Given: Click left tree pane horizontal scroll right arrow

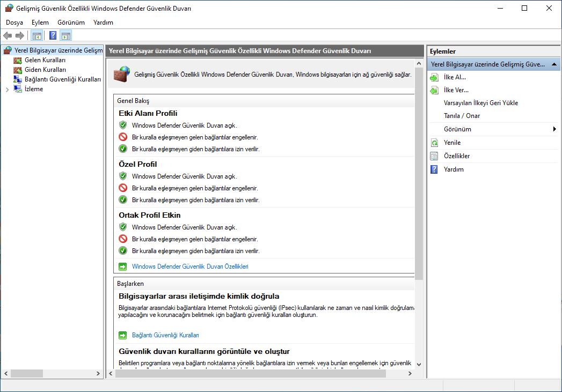Looking at the screenshot, I should pyautogui.click(x=98, y=374).
